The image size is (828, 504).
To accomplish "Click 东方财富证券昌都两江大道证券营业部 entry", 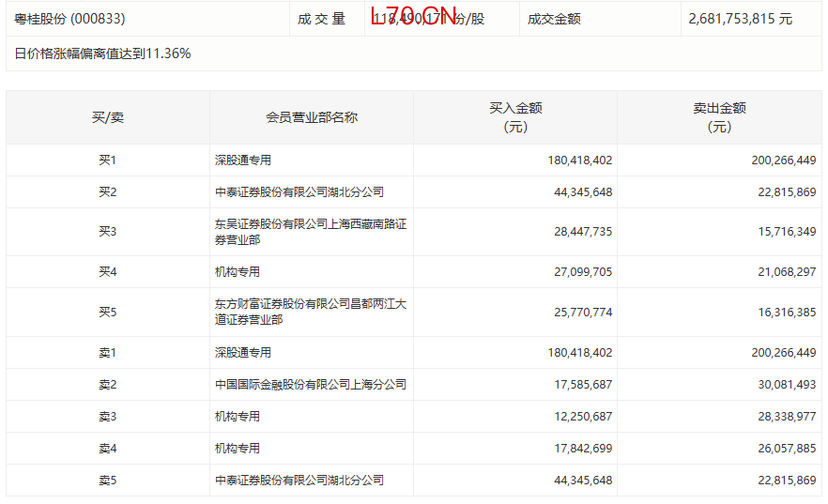I will (310, 312).
